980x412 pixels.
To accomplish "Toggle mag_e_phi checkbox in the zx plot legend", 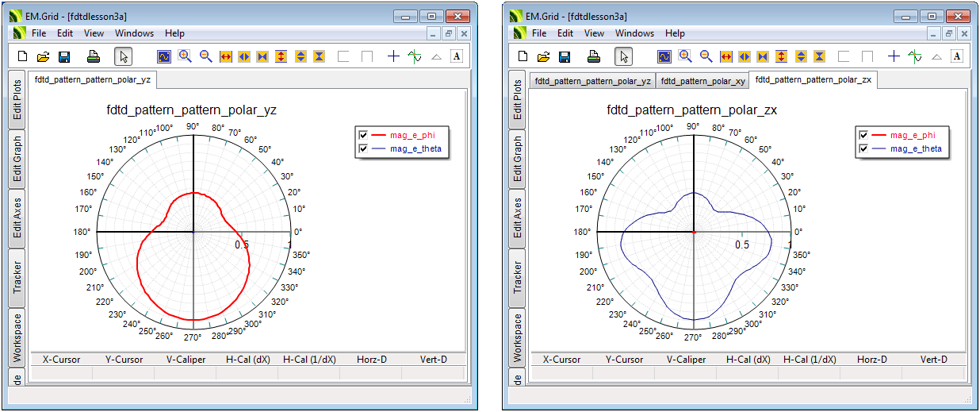I will click(864, 136).
